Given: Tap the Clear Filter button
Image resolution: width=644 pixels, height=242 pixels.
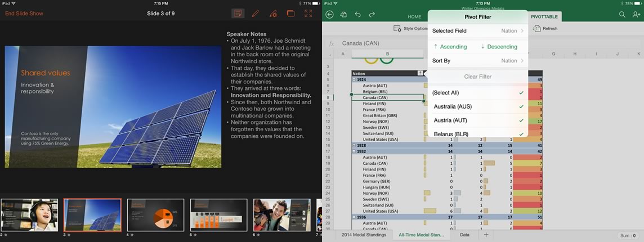Looking at the screenshot, I should coord(478,77).
